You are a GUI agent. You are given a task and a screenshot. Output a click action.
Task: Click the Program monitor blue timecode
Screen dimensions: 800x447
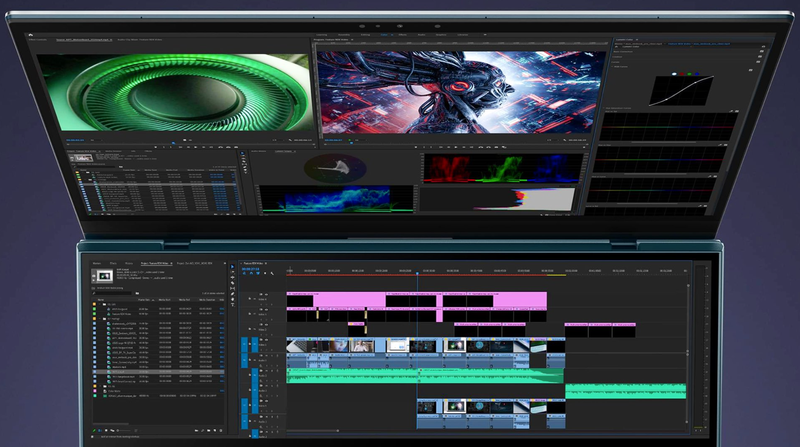coord(333,140)
